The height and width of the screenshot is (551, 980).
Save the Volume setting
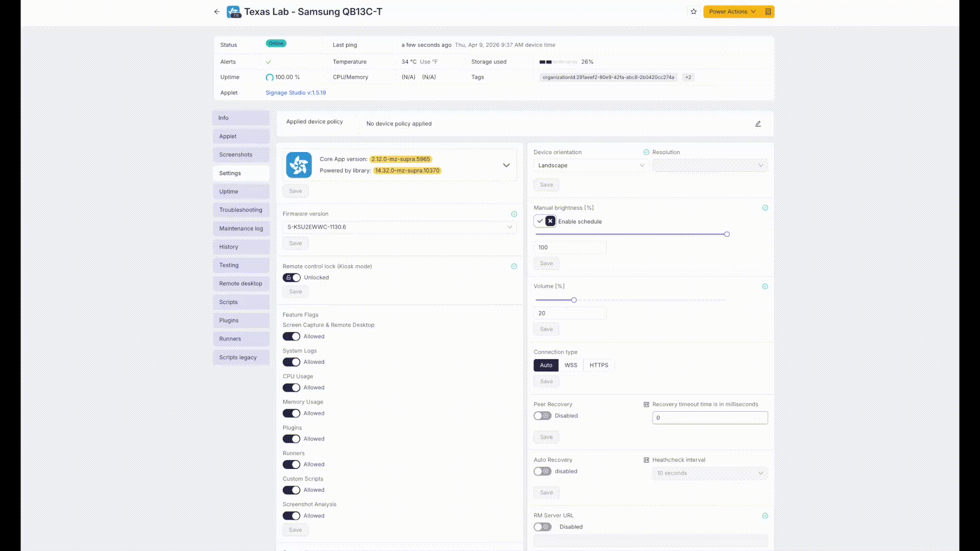click(546, 330)
